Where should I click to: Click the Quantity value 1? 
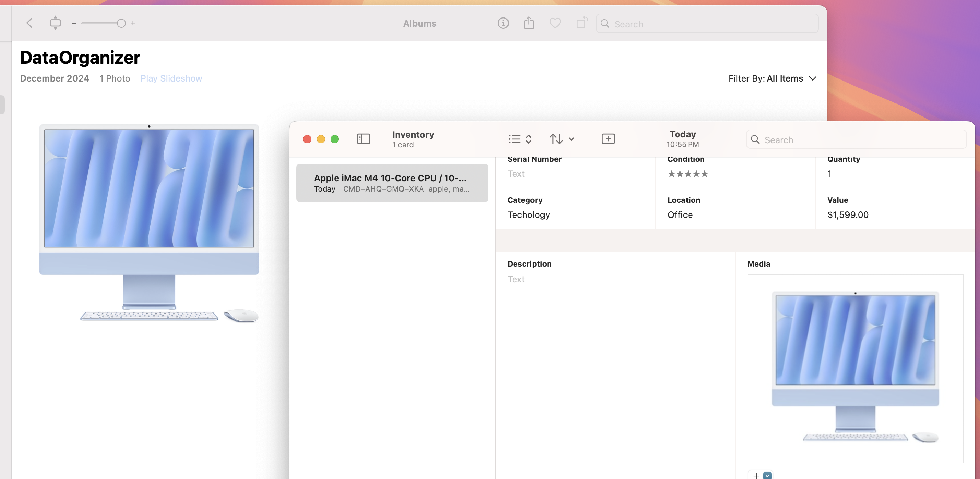(829, 174)
